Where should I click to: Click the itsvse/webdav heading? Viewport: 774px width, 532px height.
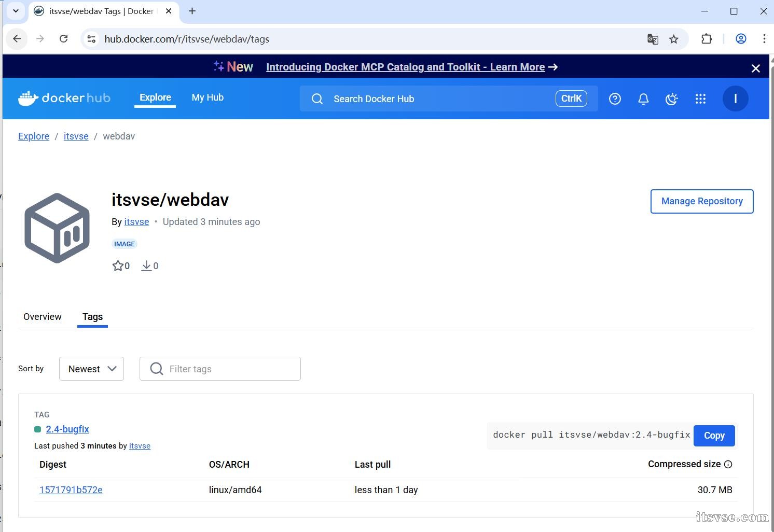coord(170,200)
